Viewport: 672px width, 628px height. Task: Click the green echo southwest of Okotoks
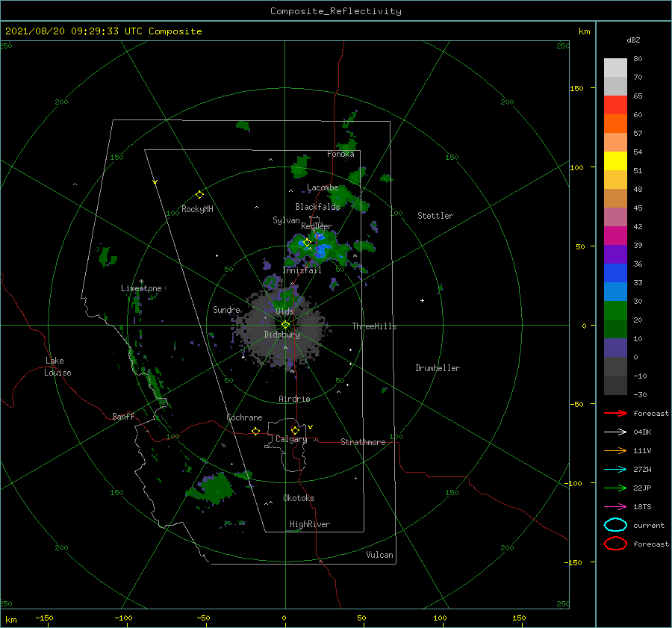point(217,488)
